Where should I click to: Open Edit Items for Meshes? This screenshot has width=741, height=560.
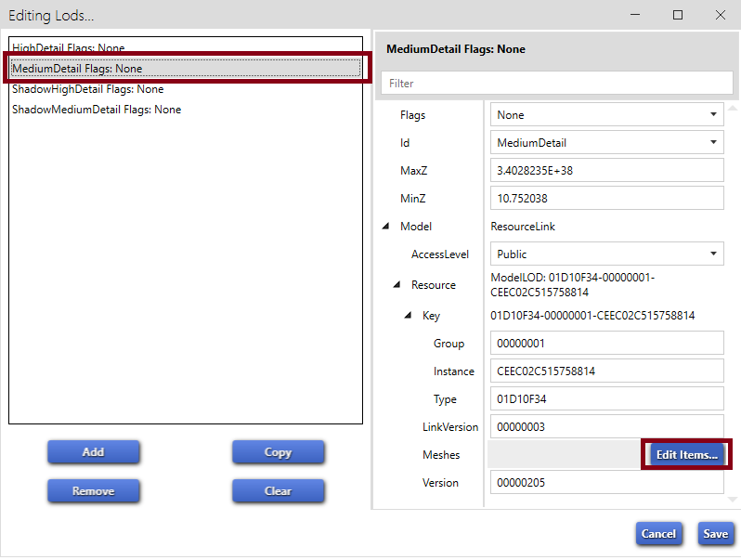tap(686, 455)
